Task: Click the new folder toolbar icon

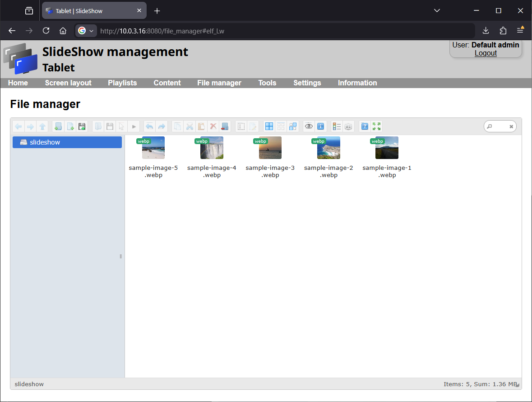Action: [x=58, y=126]
